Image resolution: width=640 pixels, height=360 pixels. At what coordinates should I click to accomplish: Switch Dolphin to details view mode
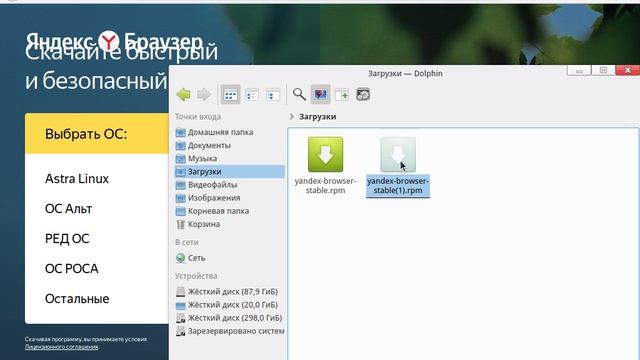pyautogui.click(x=273, y=95)
